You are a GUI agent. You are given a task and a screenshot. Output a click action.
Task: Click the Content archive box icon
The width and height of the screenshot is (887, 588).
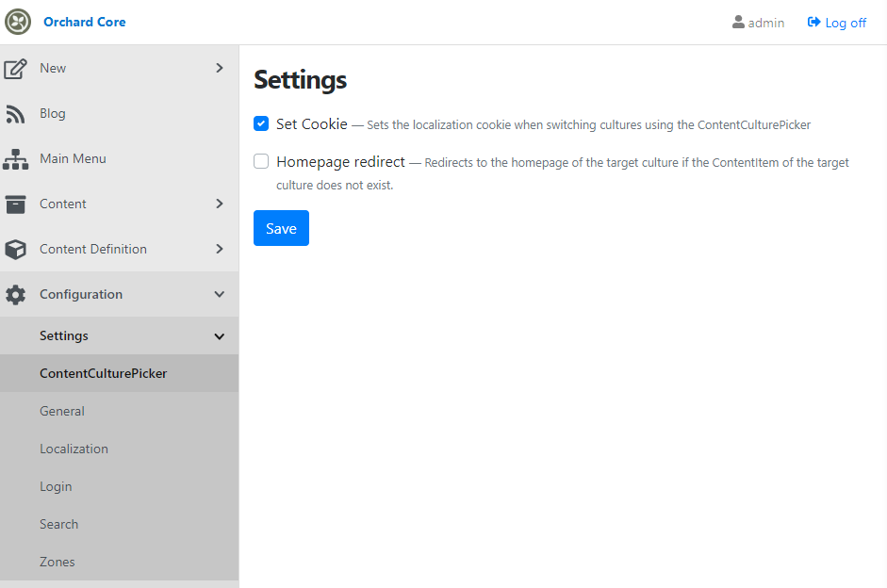tap(15, 204)
